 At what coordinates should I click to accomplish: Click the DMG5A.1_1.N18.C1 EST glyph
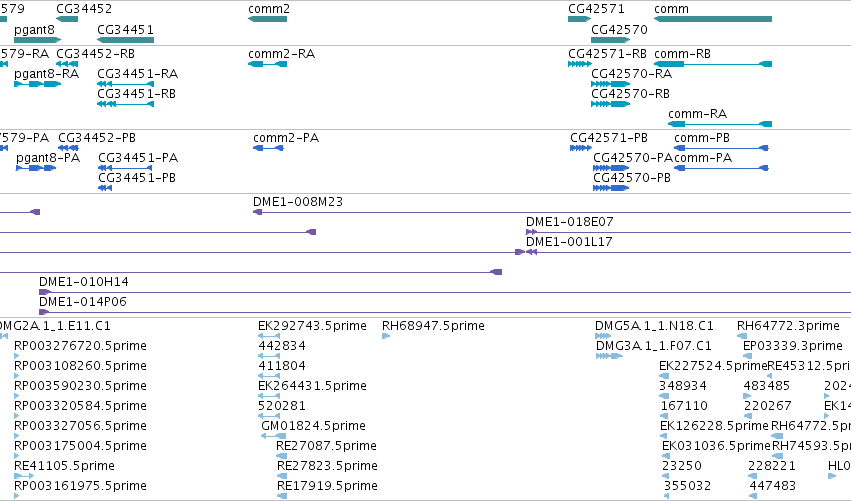point(603,337)
